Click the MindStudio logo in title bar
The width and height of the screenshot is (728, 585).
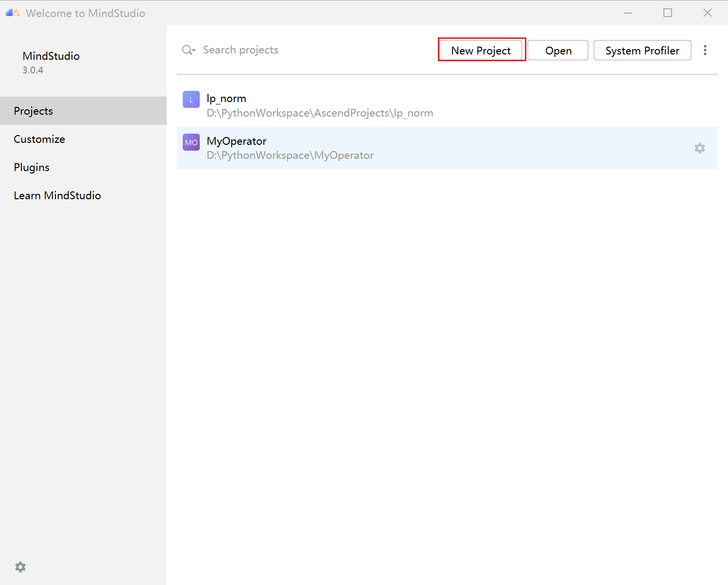(x=13, y=13)
